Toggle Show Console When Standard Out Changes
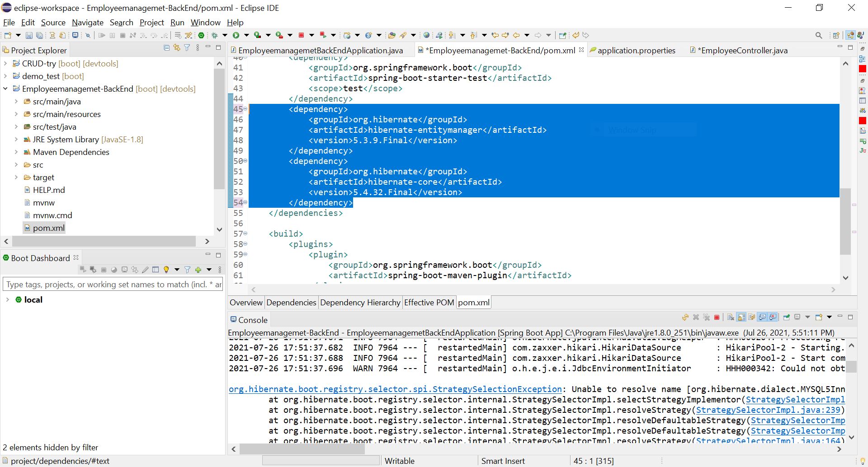The width and height of the screenshot is (868, 467). click(763, 318)
